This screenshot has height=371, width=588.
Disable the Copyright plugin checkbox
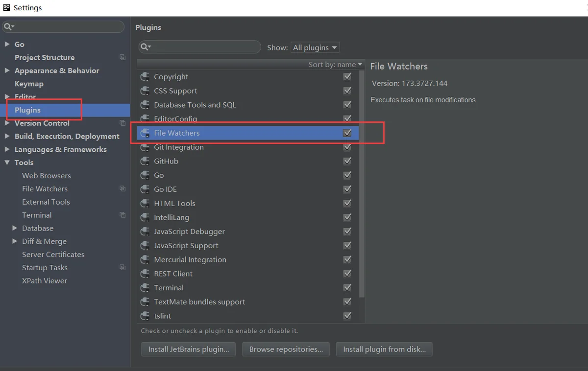347,77
